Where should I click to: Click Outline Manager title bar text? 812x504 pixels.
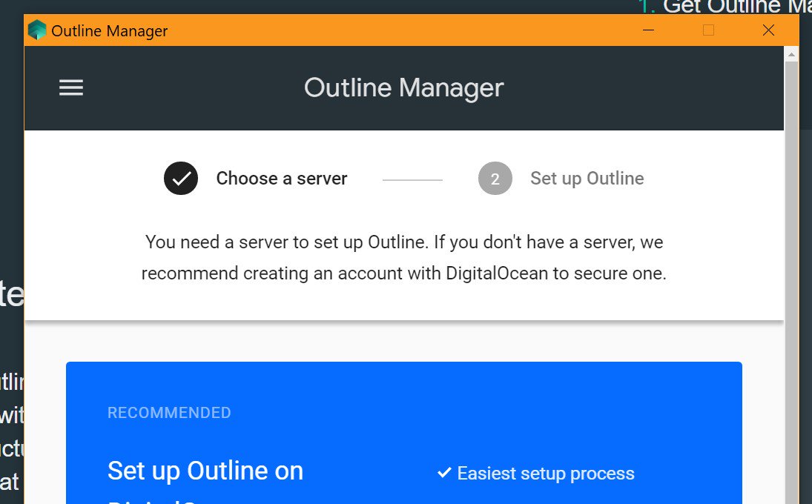[109, 31]
